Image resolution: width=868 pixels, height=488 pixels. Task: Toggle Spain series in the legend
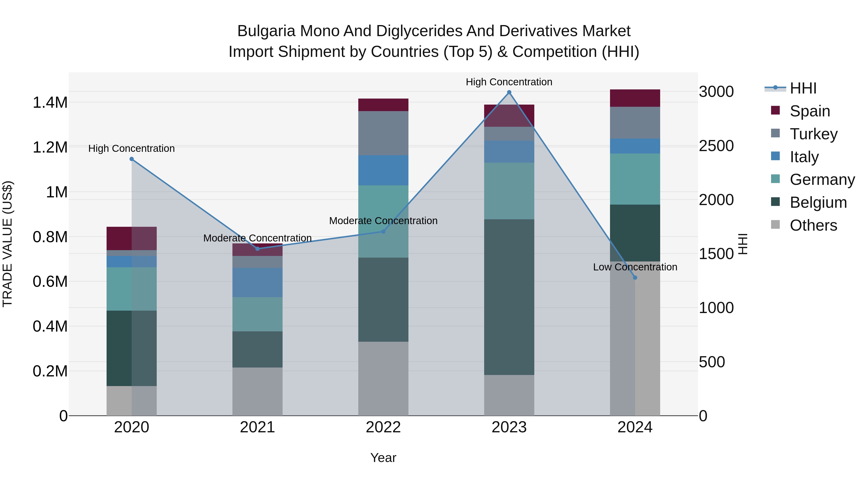pyautogui.click(x=800, y=111)
